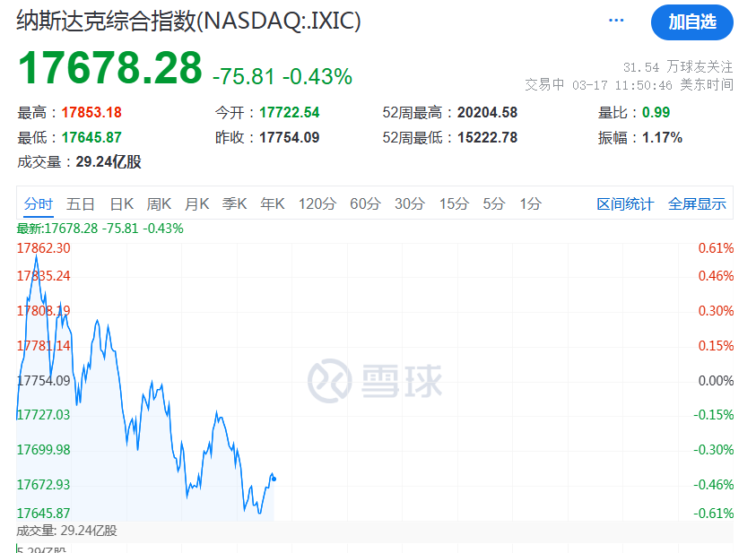Viewport: 756px width, 553px height.
Task: Switch to the 五日 five-day tab
Action: click(81, 204)
